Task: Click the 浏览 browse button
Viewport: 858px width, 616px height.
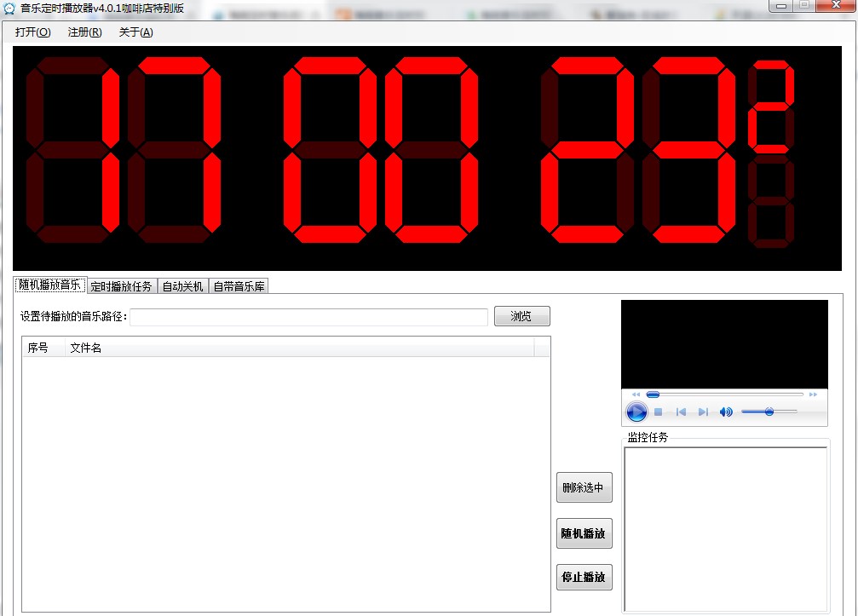Action: coord(522,316)
